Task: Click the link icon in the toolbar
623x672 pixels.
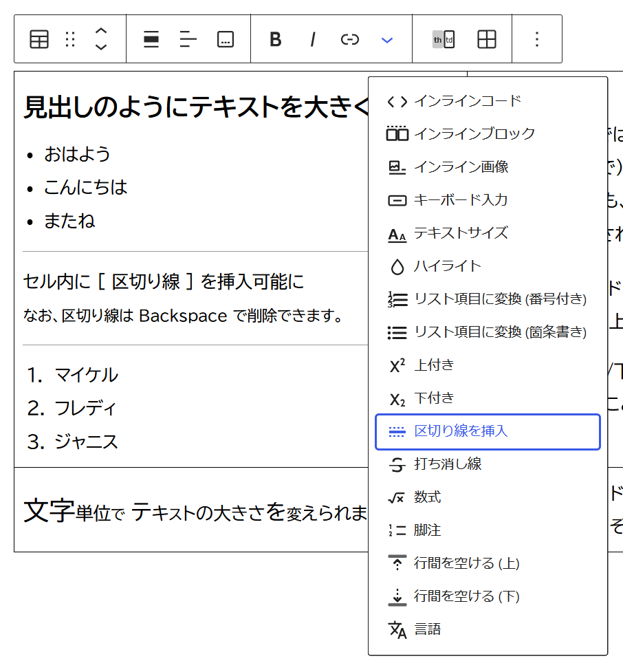Action: [x=349, y=39]
